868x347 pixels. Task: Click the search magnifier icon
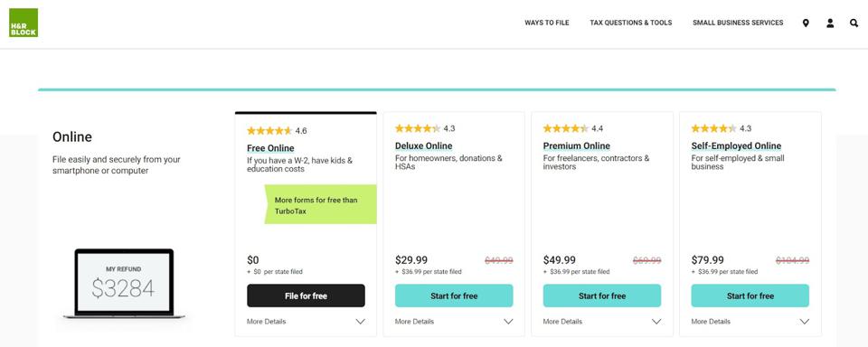pyautogui.click(x=854, y=23)
